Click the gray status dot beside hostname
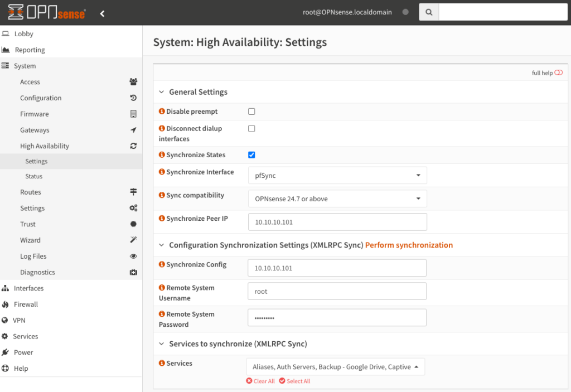This screenshot has width=571, height=392. (405, 12)
